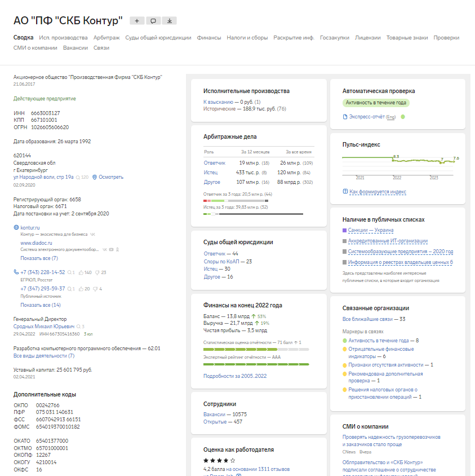The width and height of the screenshot is (475, 476).
Task: Open Истец row in Арбитражные дела
Action: [211, 173]
